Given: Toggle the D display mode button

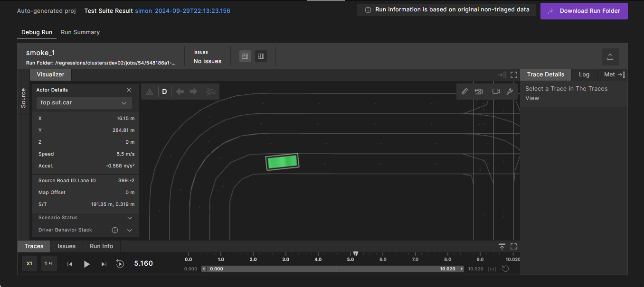Looking at the screenshot, I should (164, 92).
